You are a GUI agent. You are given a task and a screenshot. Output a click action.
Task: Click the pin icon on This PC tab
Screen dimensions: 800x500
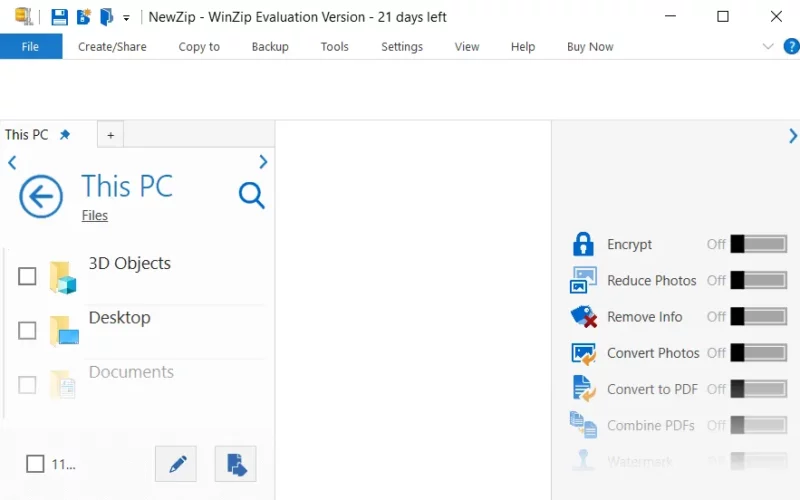click(x=65, y=135)
